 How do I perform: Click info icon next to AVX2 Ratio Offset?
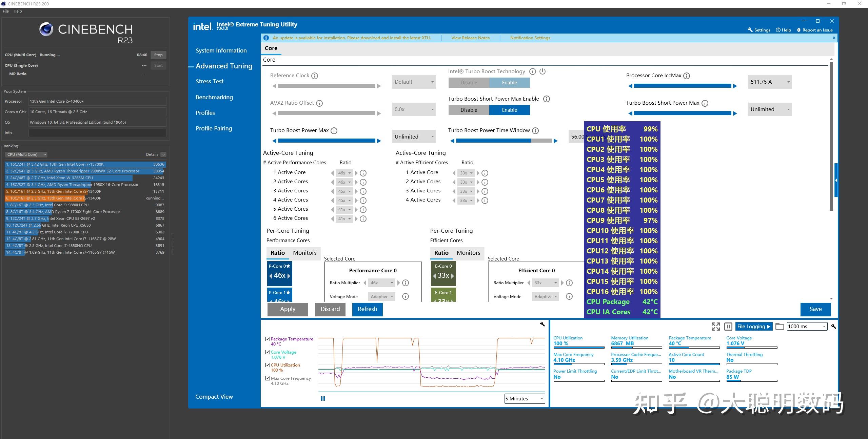point(319,103)
